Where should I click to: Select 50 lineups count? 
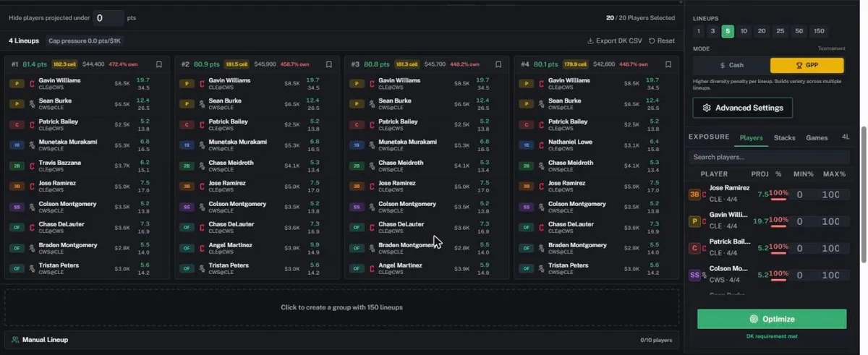(x=799, y=31)
